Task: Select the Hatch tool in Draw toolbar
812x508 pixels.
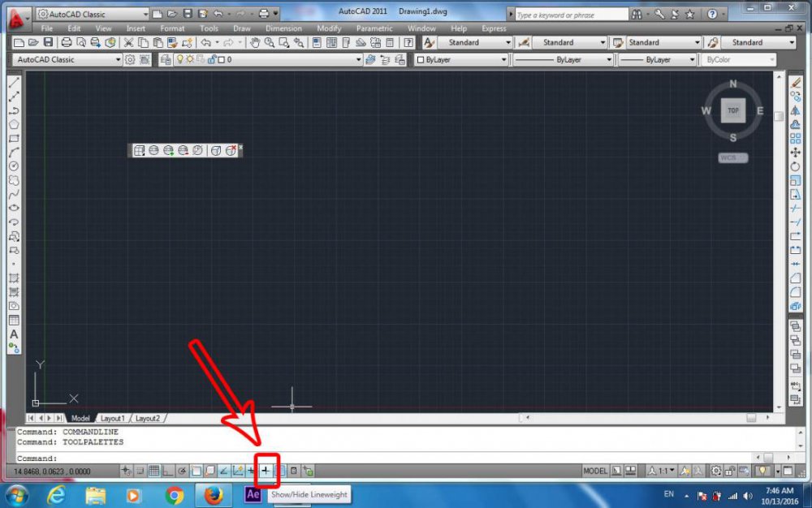Action: [x=14, y=278]
